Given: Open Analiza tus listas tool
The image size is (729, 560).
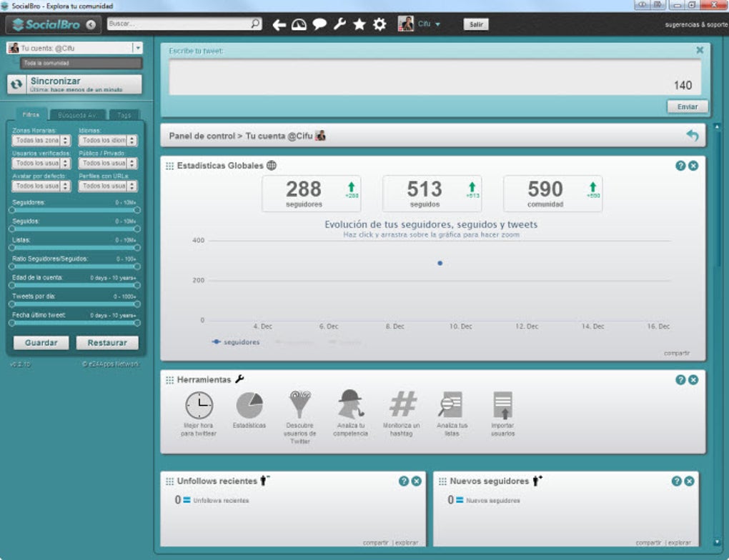Looking at the screenshot, I should (x=452, y=414).
